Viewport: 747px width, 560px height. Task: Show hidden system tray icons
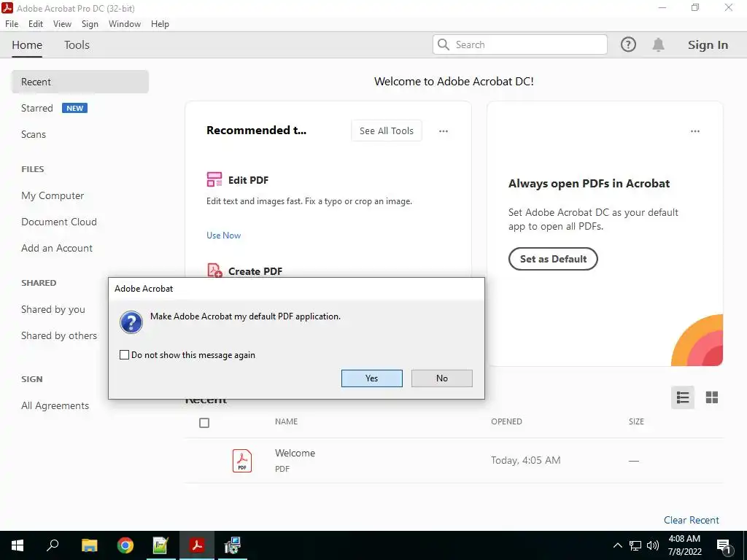pos(617,545)
